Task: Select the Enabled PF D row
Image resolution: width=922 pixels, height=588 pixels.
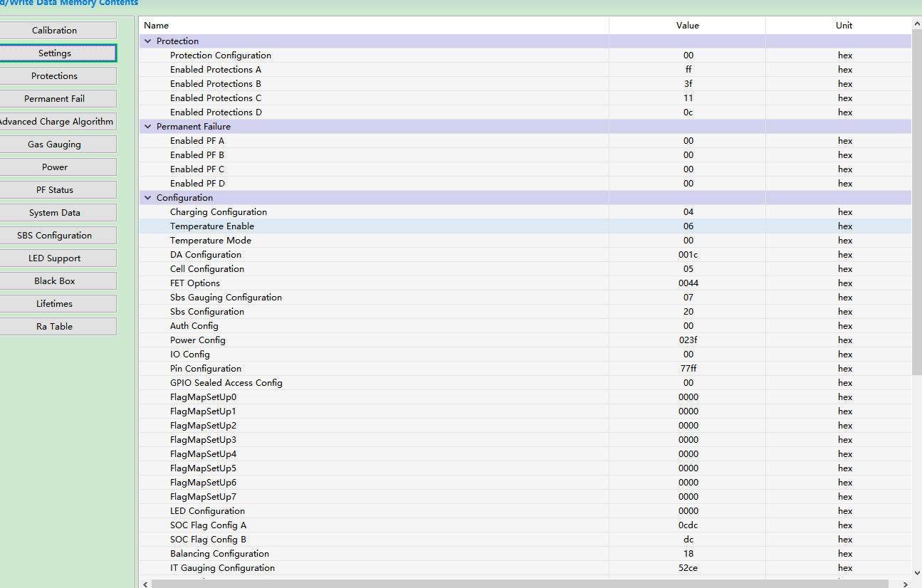Action: pyautogui.click(x=525, y=184)
